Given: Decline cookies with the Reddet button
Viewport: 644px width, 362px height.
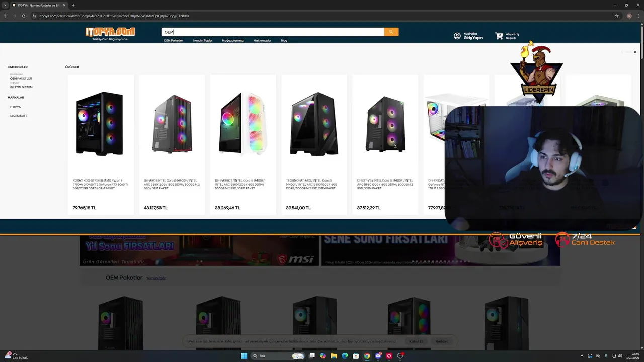Looking at the screenshot, I should 442,341.
